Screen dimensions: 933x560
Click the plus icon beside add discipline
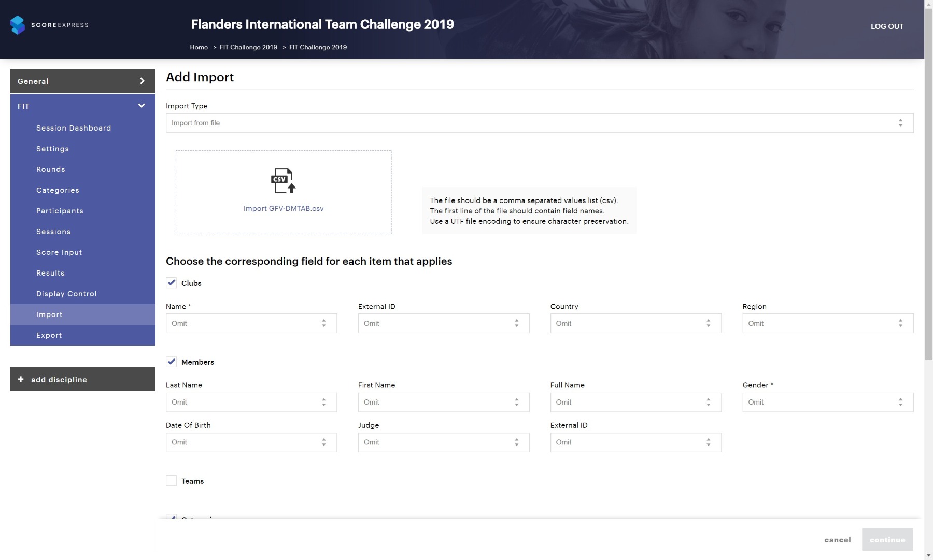click(x=21, y=379)
